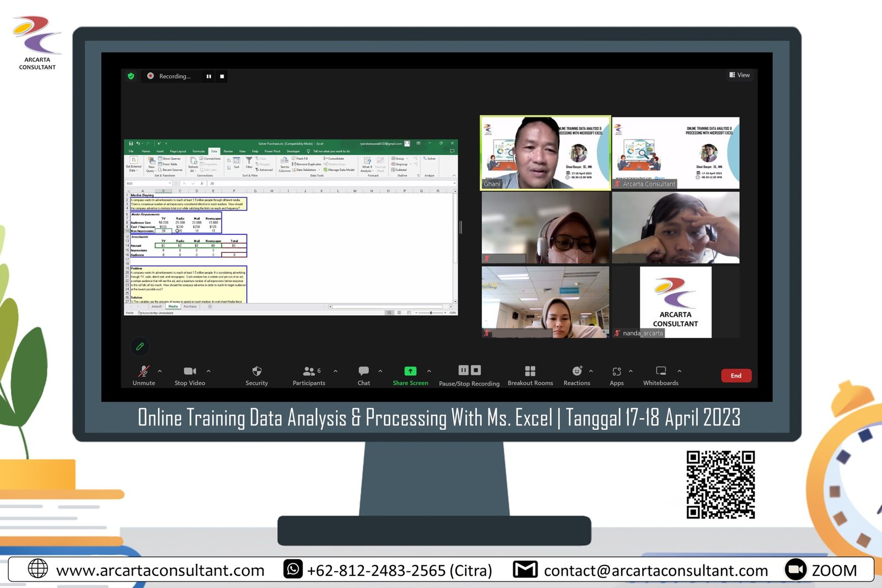The image size is (882, 588).
Task: Open the Chat panel
Action: click(x=363, y=371)
